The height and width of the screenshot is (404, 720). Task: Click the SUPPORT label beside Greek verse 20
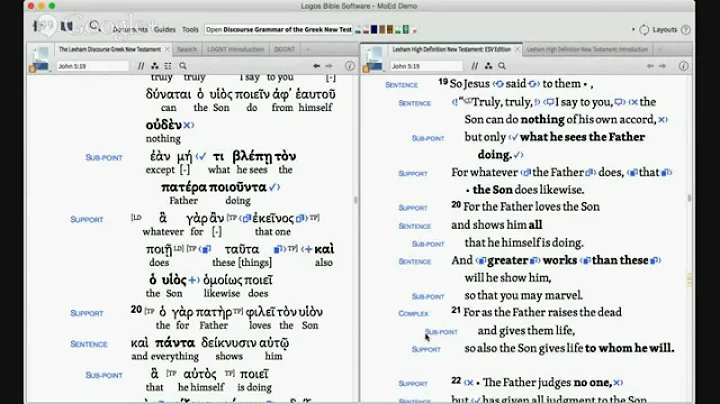tap(86, 313)
